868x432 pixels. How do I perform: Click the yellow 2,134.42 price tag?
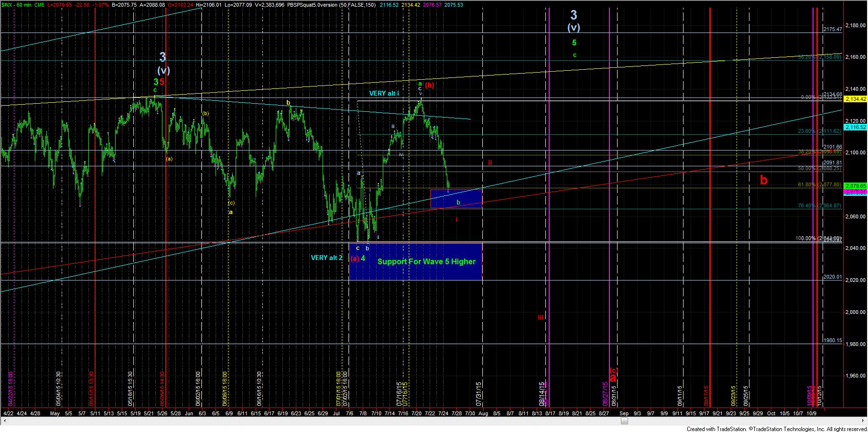tap(856, 99)
